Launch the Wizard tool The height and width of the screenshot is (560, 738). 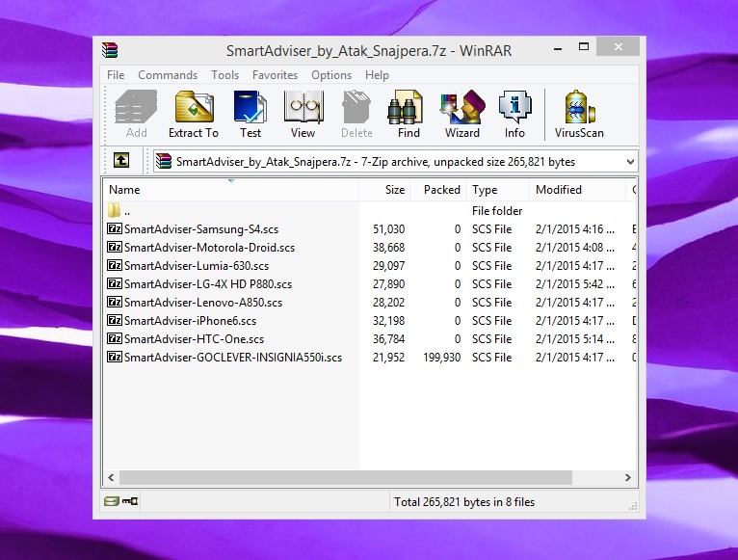pyautogui.click(x=462, y=114)
